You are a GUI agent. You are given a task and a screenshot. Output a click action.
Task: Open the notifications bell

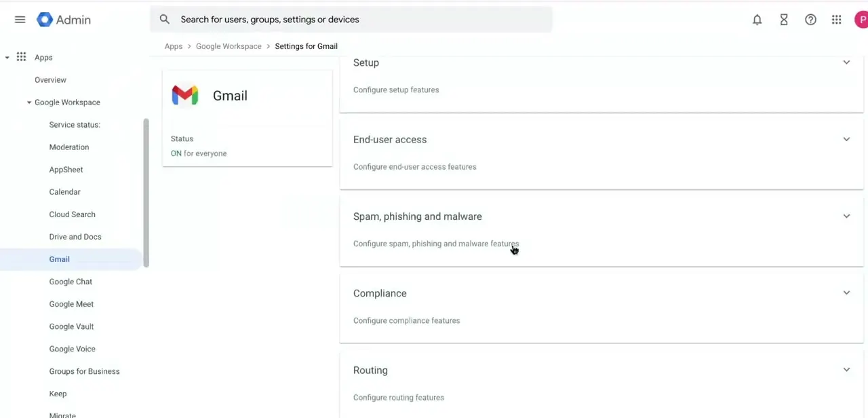pyautogui.click(x=757, y=20)
